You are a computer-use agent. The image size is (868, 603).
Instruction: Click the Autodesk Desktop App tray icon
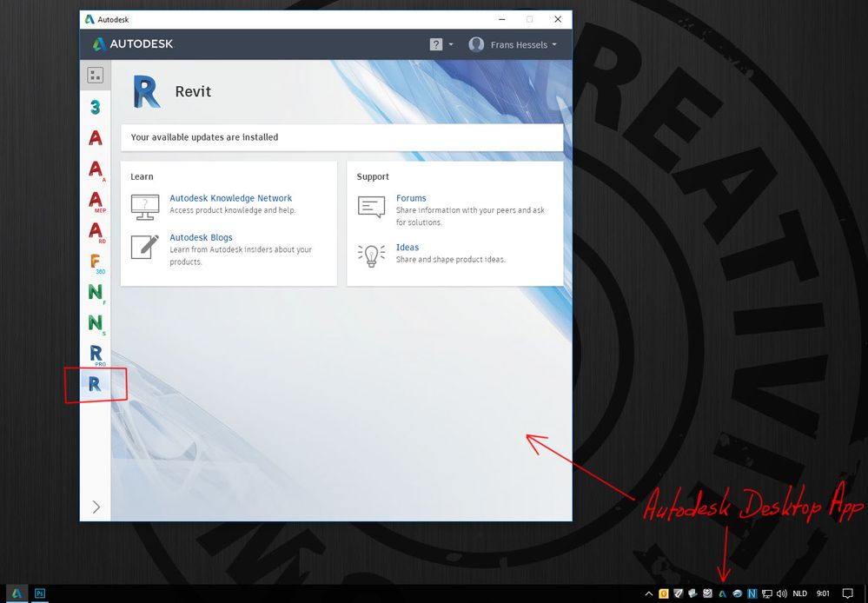point(722,593)
